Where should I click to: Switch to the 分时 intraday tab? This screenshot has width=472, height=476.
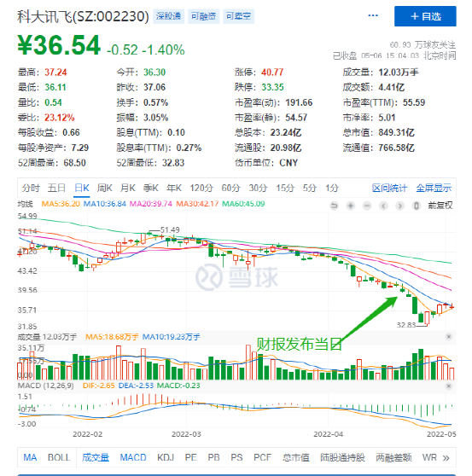click(x=31, y=189)
